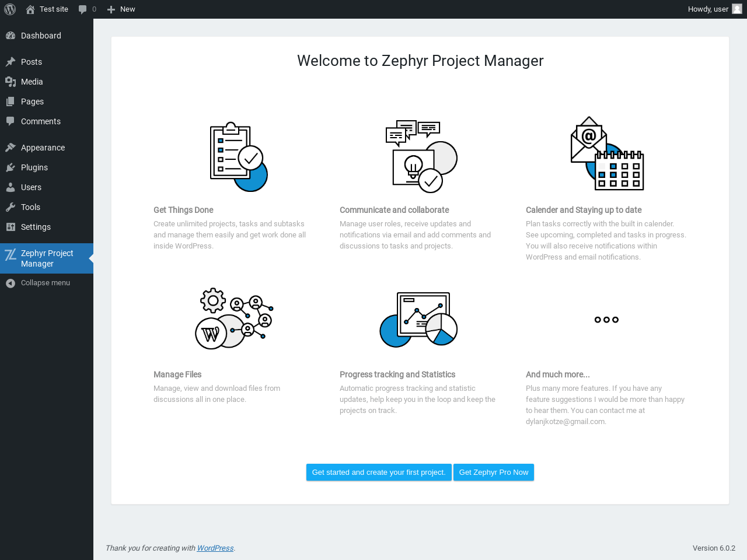Click the Manage Files gear network illustration
The width and height of the screenshot is (747, 560).
234,318
